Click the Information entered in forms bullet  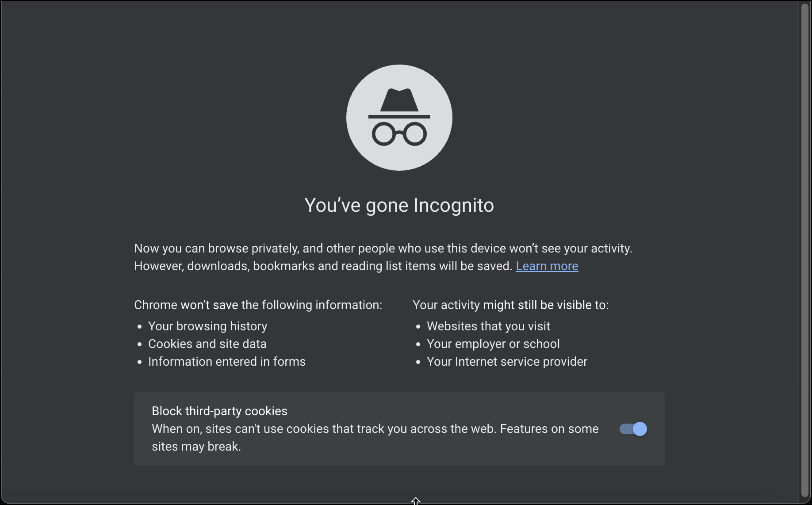pyautogui.click(x=226, y=361)
